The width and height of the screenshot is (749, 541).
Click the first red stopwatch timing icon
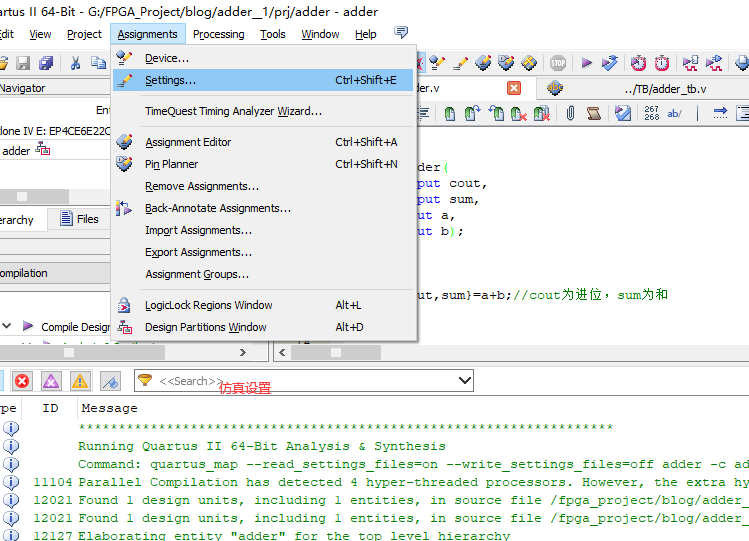[638, 63]
